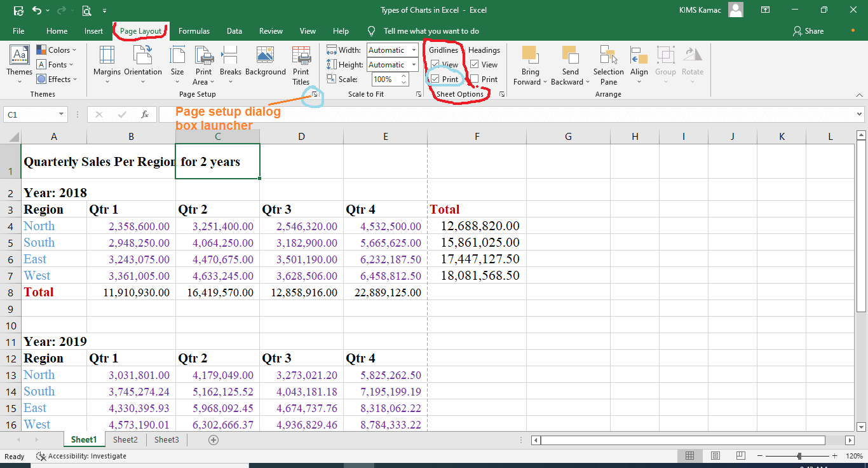The width and height of the screenshot is (868, 468).
Task: Click the Bring Forward button
Action: point(529,64)
